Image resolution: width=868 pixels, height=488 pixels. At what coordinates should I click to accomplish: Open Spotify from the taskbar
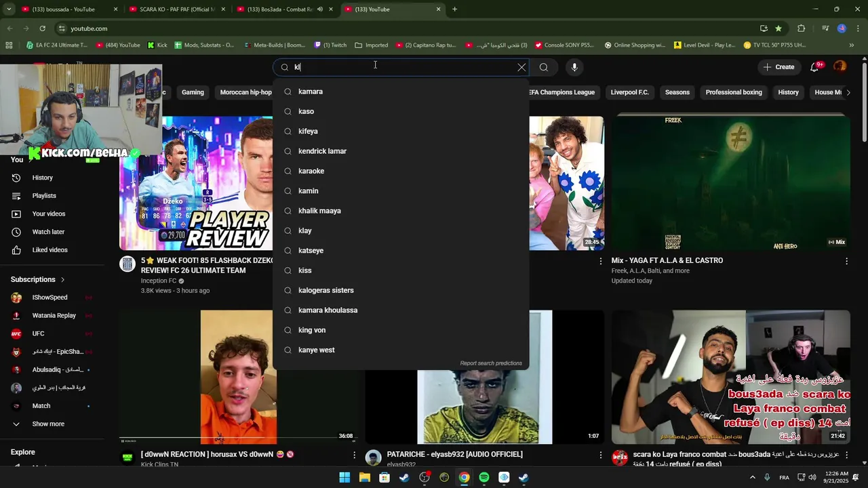(x=484, y=477)
